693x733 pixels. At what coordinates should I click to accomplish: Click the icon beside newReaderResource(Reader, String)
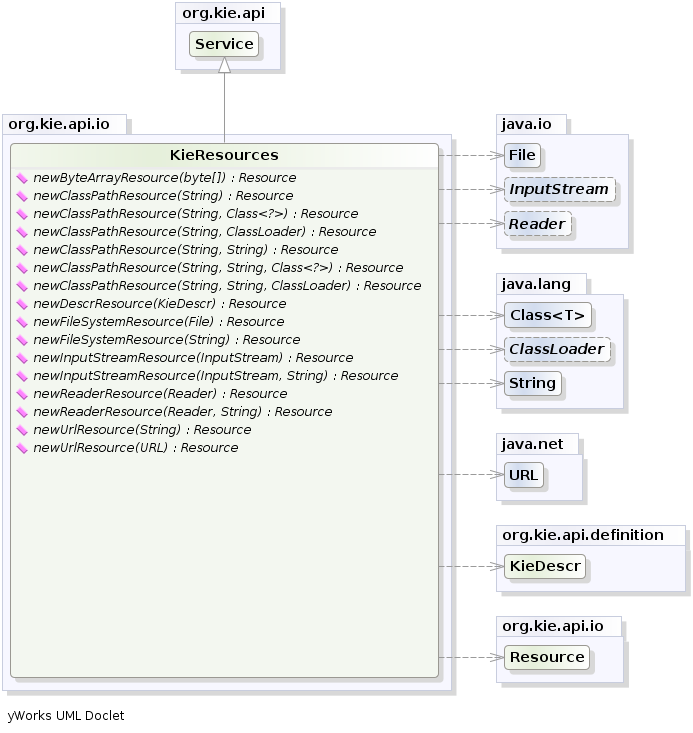pyautogui.click(x=23, y=412)
